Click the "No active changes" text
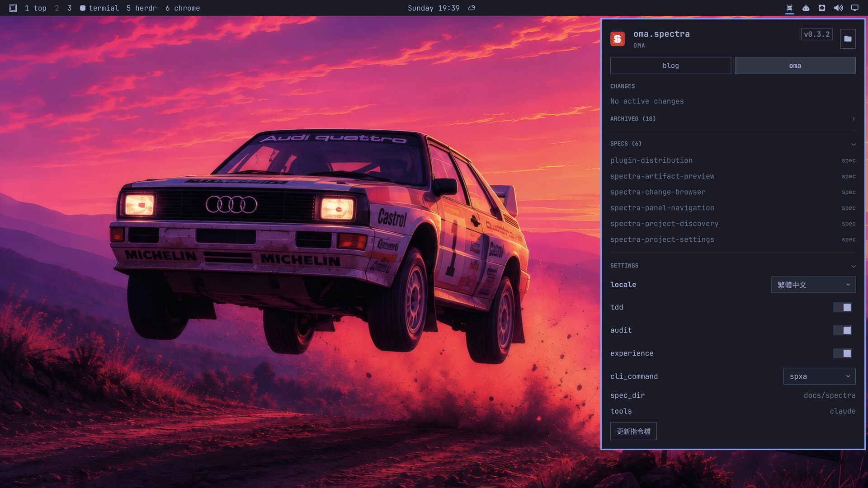This screenshot has width=868, height=488. (x=647, y=101)
